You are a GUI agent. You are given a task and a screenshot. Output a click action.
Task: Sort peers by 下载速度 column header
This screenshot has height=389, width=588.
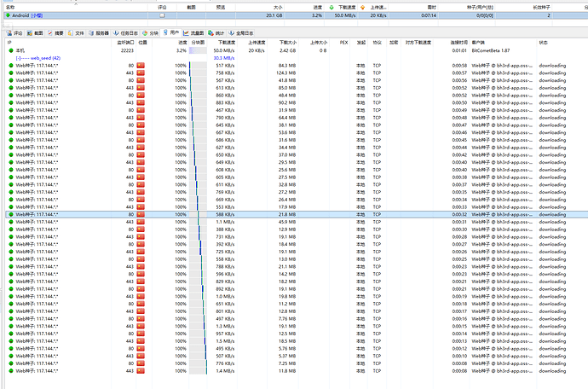point(226,41)
